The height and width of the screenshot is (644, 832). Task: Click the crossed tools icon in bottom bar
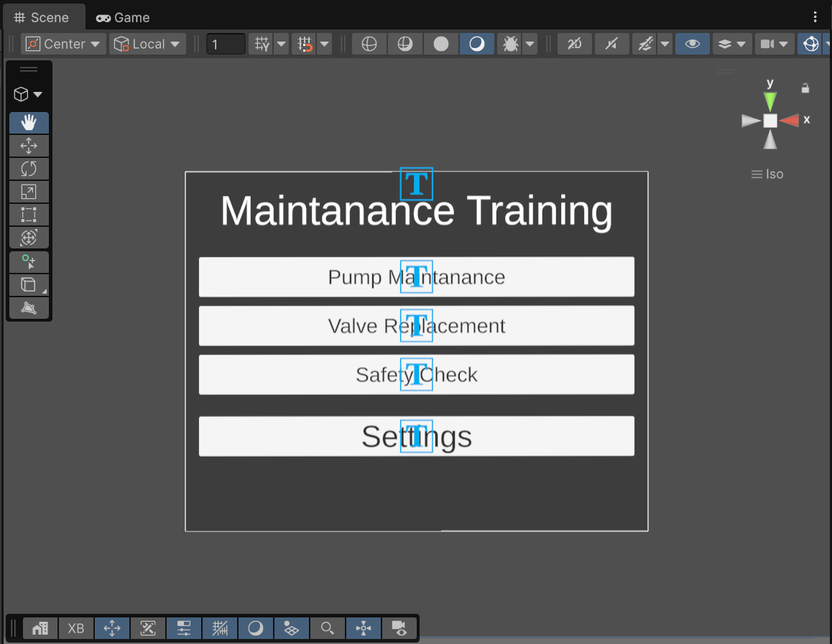pos(148,628)
